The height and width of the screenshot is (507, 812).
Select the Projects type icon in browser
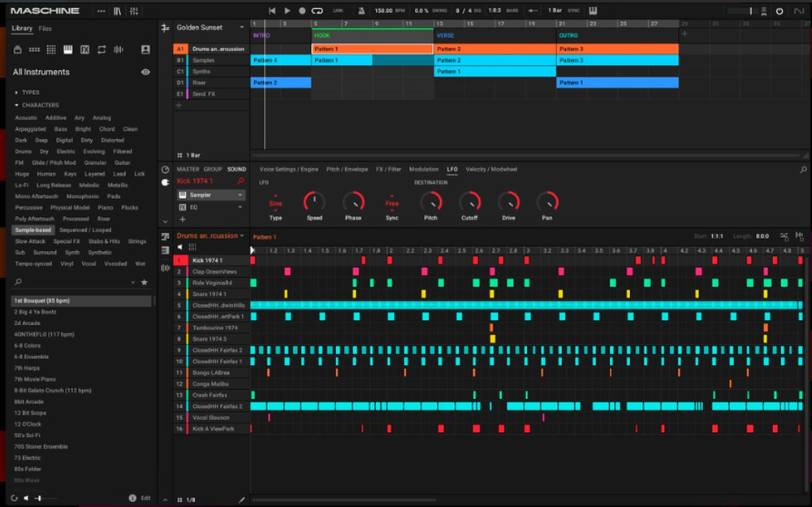coord(18,50)
